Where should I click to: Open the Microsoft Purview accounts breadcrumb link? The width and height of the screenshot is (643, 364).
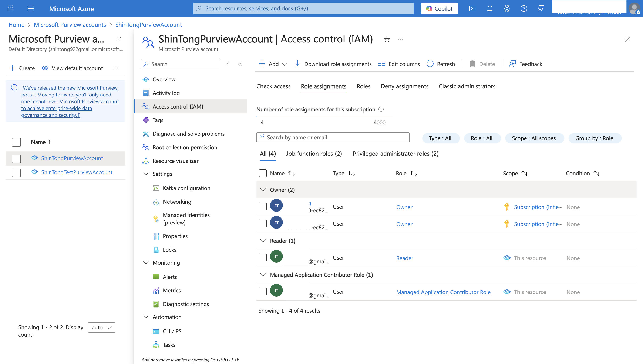pos(70,24)
